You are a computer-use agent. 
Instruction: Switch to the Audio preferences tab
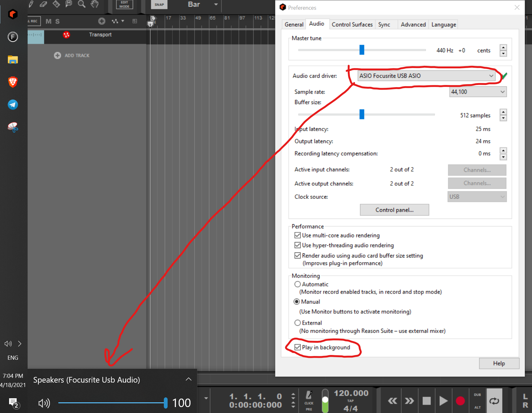316,24
